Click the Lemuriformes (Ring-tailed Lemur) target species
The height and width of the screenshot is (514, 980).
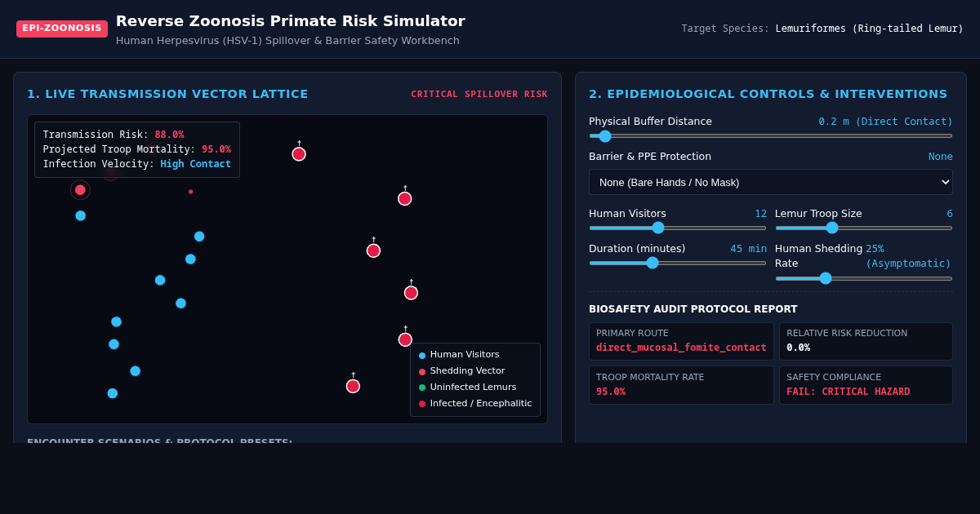click(x=869, y=29)
